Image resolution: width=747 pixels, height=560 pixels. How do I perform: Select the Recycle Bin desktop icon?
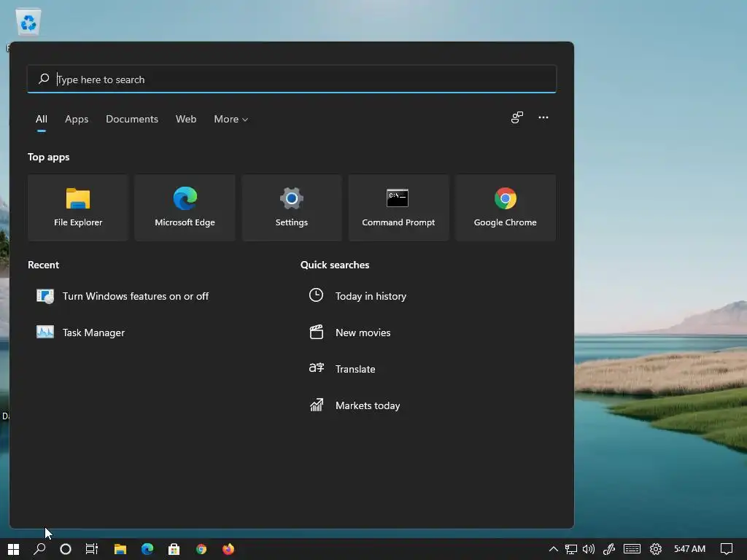(x=28, y=23)
